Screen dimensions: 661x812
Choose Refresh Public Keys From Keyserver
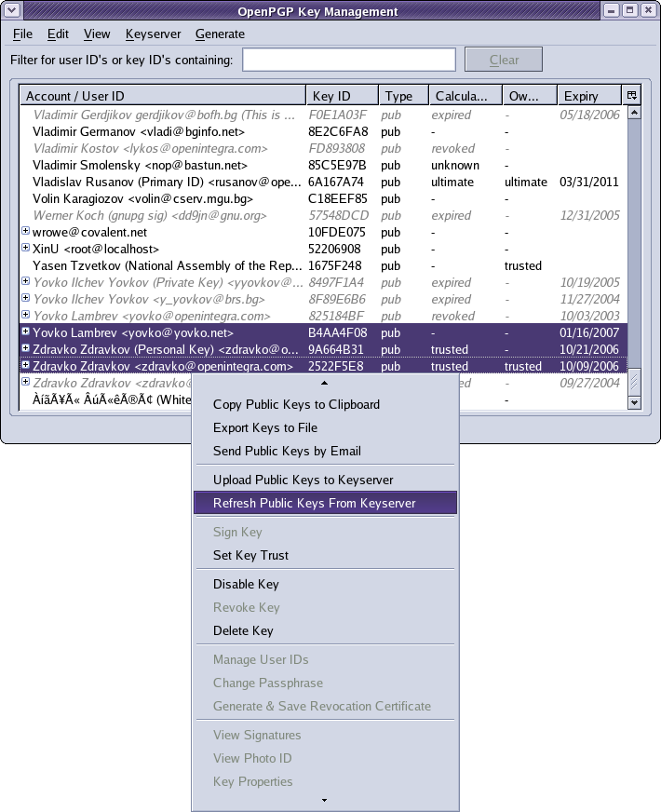(325, 503)
